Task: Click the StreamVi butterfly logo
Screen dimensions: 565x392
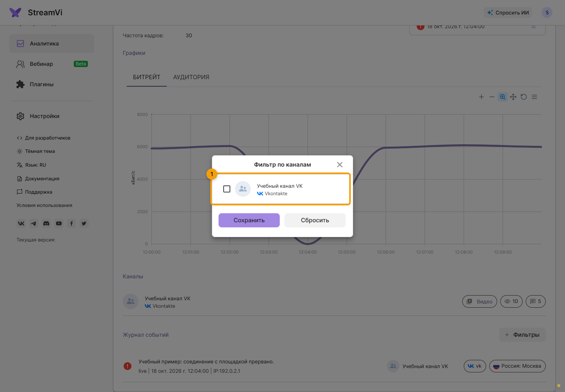Action: coord(15,13)
